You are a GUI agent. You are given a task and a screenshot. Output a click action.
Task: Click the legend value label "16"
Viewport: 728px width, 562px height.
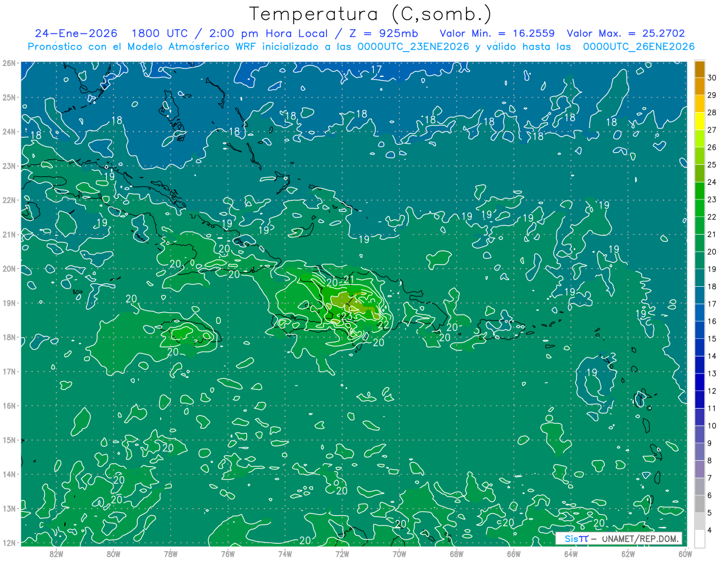[712, 321]
